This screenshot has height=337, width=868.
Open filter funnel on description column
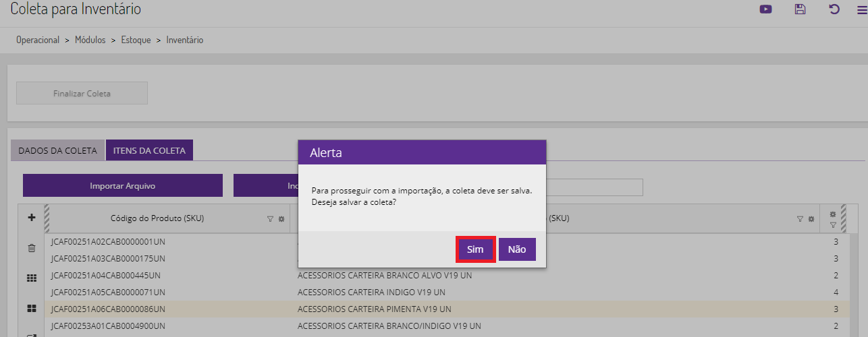pyautogui.click(x=801, y=219)
